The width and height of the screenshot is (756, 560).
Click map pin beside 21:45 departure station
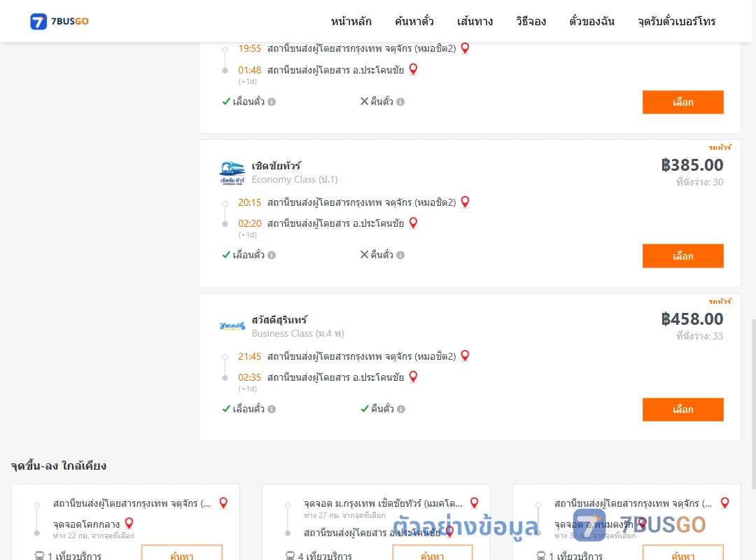click(465, 356)
